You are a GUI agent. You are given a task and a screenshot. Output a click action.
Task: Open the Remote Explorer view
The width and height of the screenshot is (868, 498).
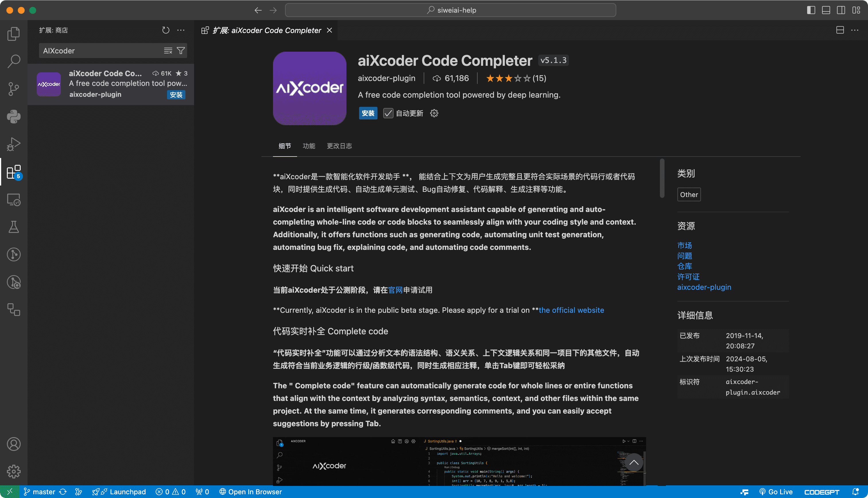click(14, 200)
